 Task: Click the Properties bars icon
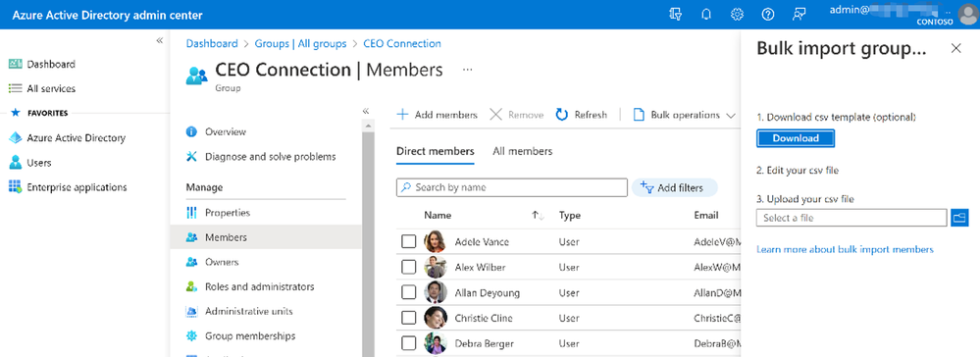[192, 213]
